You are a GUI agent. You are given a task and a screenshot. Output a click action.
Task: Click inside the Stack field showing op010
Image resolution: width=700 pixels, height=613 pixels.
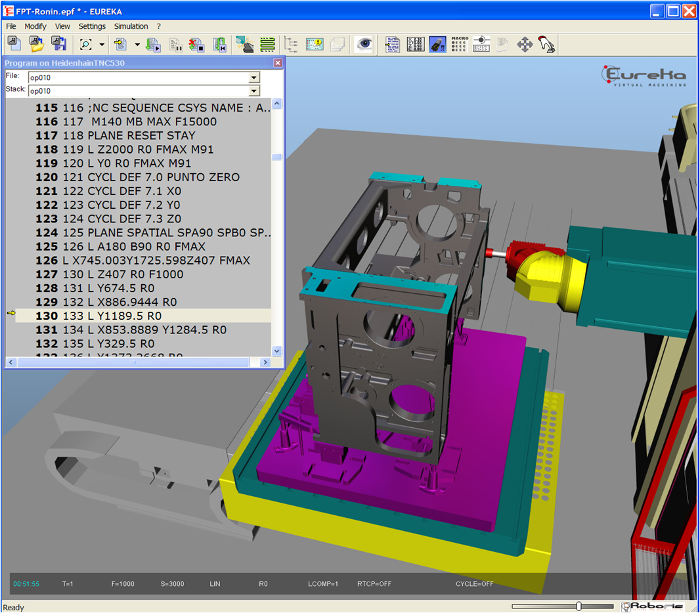139,91
